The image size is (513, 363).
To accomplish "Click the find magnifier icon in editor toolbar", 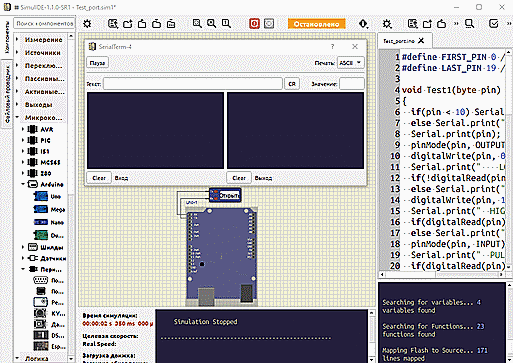I will 470,24.
